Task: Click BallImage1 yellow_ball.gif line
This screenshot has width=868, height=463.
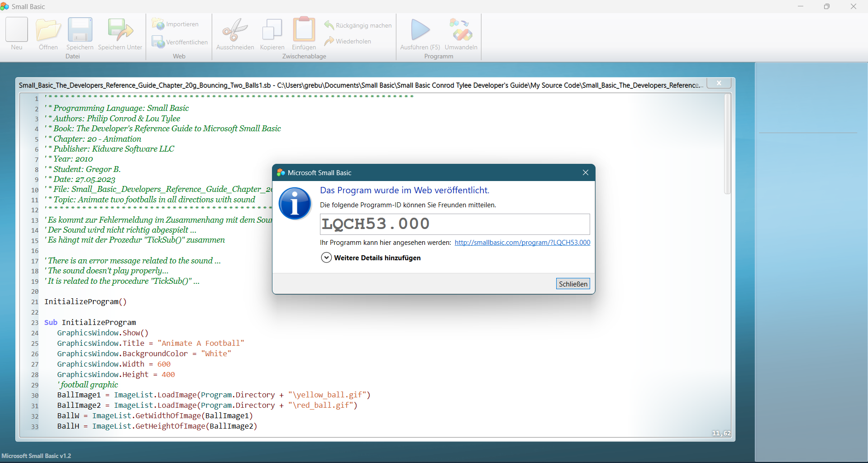Action: (214, 395)
